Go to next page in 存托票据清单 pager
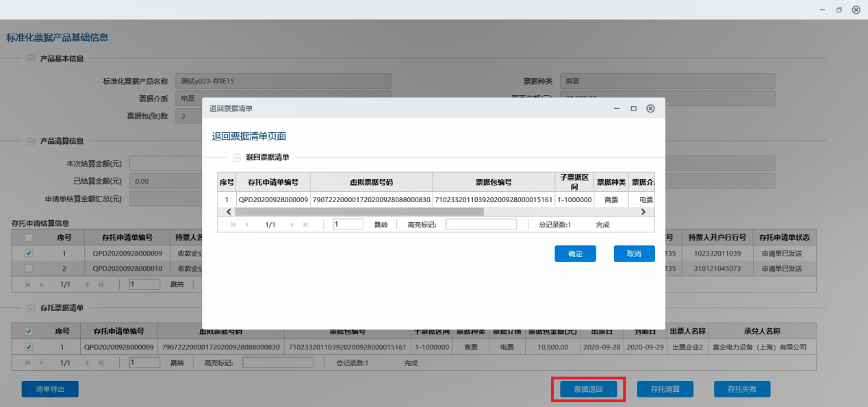The height and width of the screenshot is (407, 868). tap(88, 363)
